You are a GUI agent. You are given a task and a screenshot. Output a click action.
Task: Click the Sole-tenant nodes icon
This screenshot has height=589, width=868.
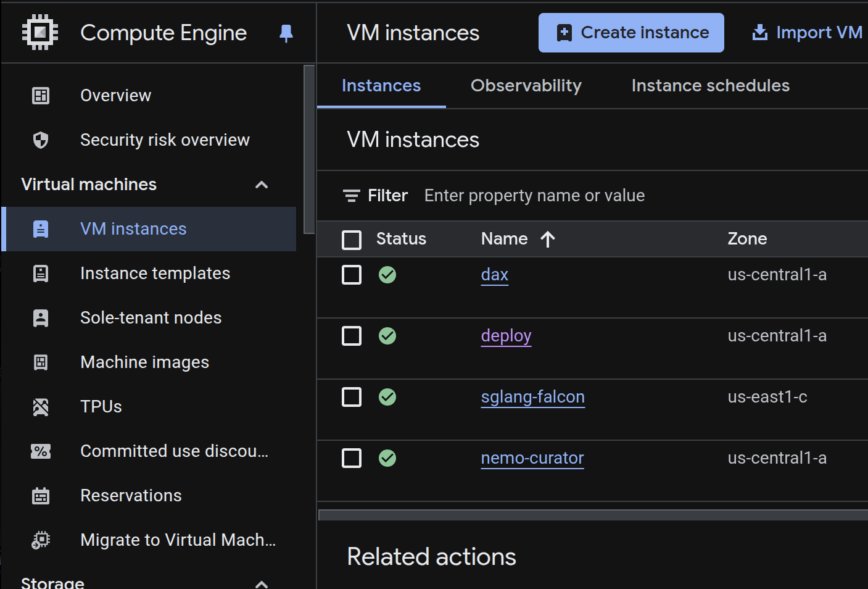point(41,318)
